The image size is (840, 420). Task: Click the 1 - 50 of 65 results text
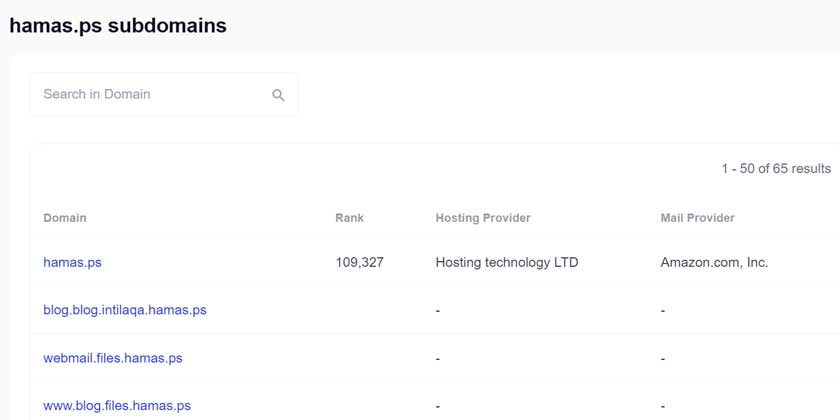click(x=776, y=169)
